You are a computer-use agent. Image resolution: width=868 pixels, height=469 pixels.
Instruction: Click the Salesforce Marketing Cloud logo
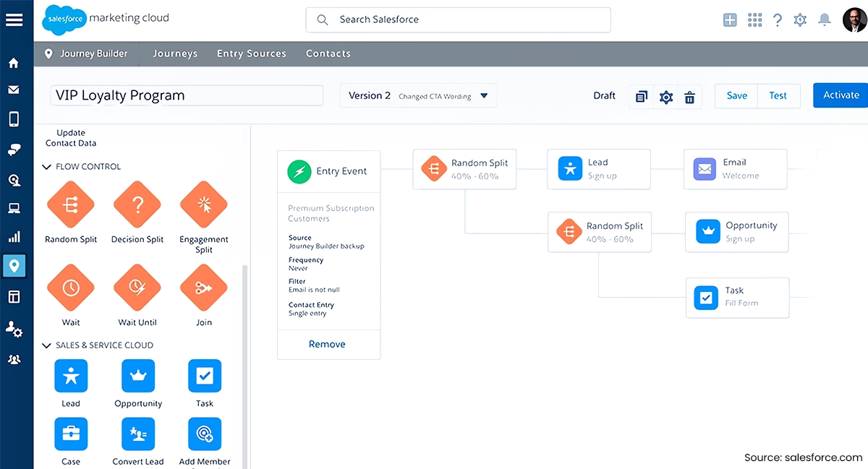(107, 19)
